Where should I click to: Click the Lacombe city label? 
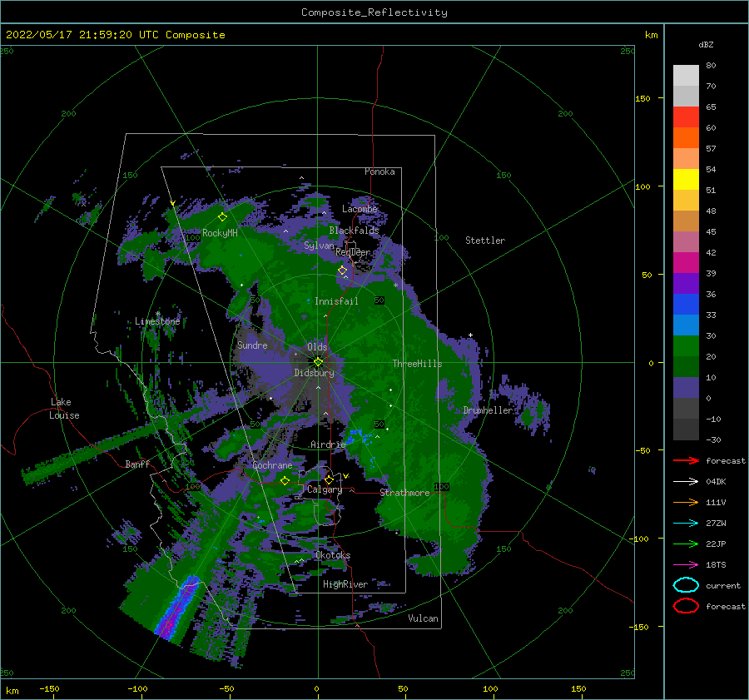(360, 209)
